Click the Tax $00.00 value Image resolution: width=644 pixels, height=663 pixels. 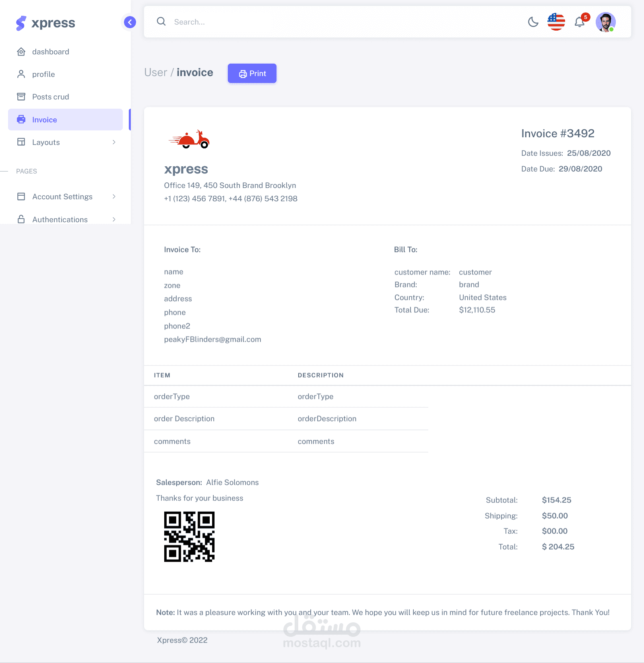point(555,531)
